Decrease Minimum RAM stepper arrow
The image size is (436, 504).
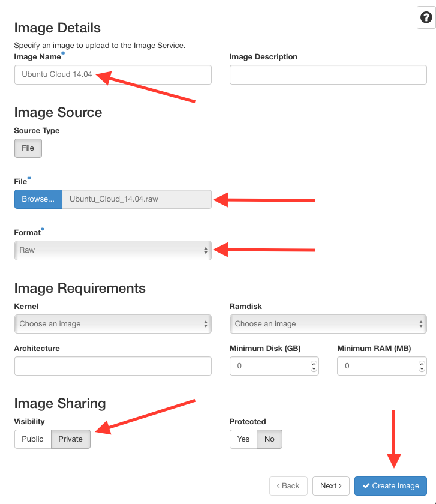[422, 368]
